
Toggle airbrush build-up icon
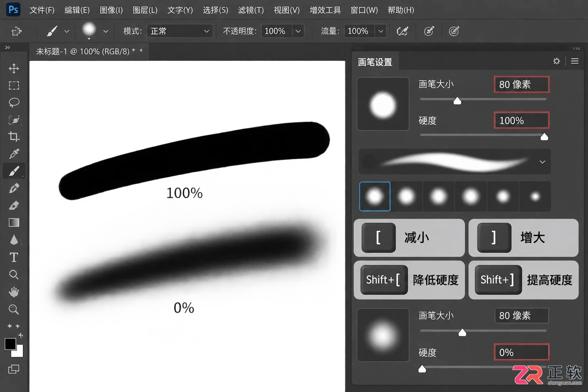pyautogui.click(x=429, y=31)
